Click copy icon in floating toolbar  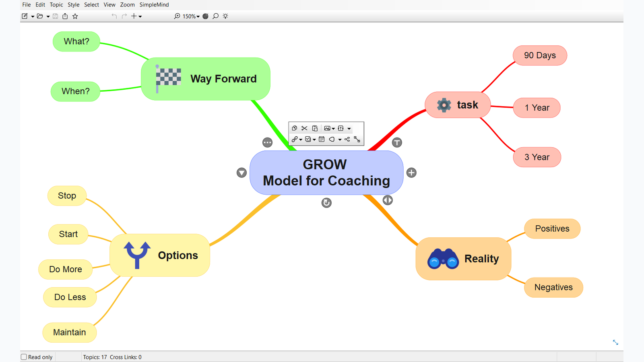point(295,128)
